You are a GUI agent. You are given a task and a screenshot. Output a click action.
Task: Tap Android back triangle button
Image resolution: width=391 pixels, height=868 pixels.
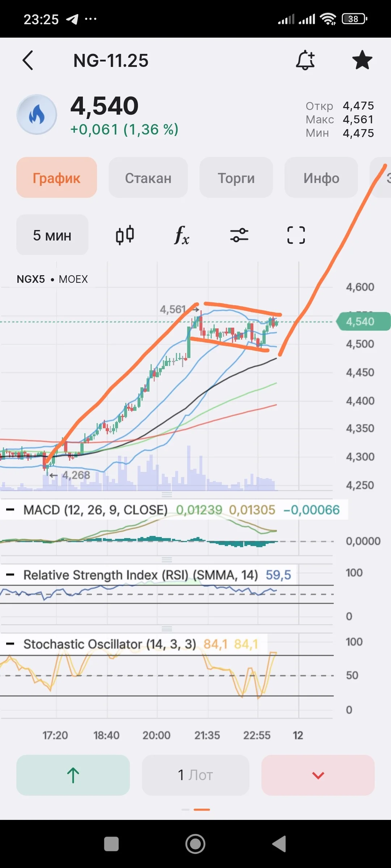click(279, 844)
